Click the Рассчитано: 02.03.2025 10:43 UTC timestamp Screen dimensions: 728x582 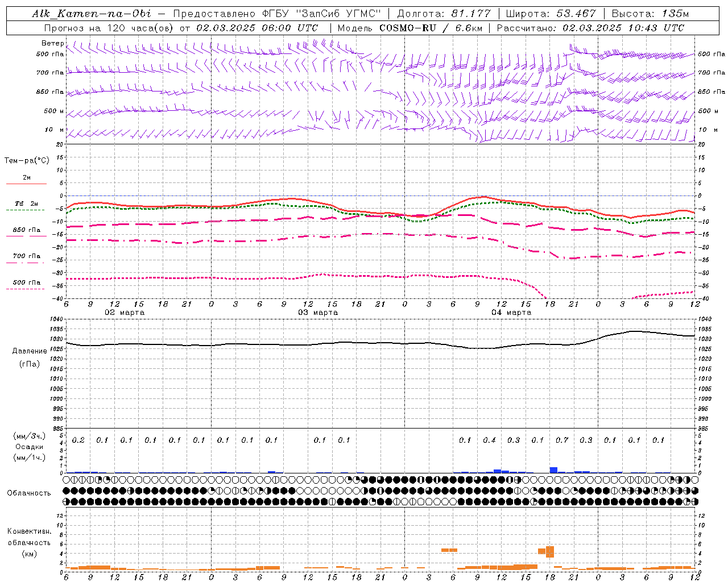click(590, 28)
